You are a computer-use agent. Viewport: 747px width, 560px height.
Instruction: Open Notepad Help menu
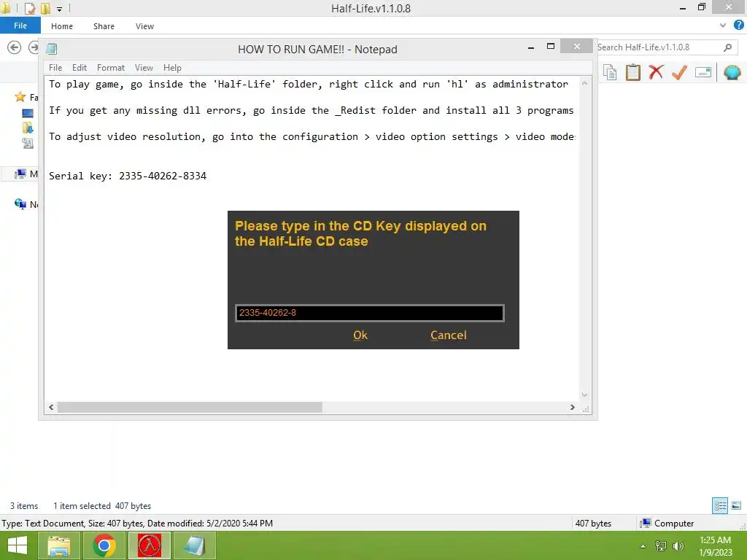pos(172,68)
